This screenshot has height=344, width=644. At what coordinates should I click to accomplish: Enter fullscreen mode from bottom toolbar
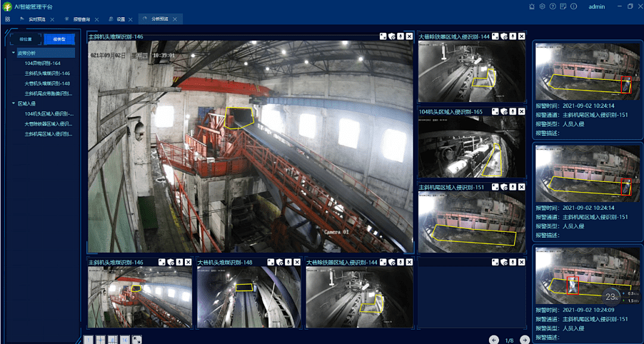[137, 339]
